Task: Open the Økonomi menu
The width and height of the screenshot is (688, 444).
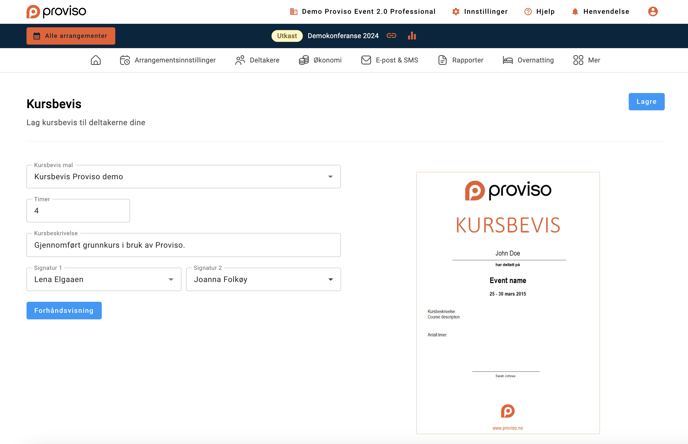Action: [x=320, y=60]
